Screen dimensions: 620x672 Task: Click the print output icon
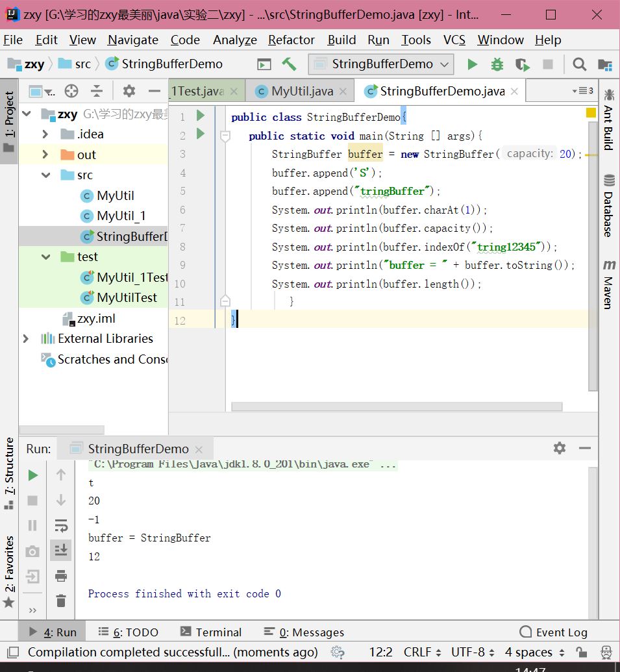click(61, 575)
